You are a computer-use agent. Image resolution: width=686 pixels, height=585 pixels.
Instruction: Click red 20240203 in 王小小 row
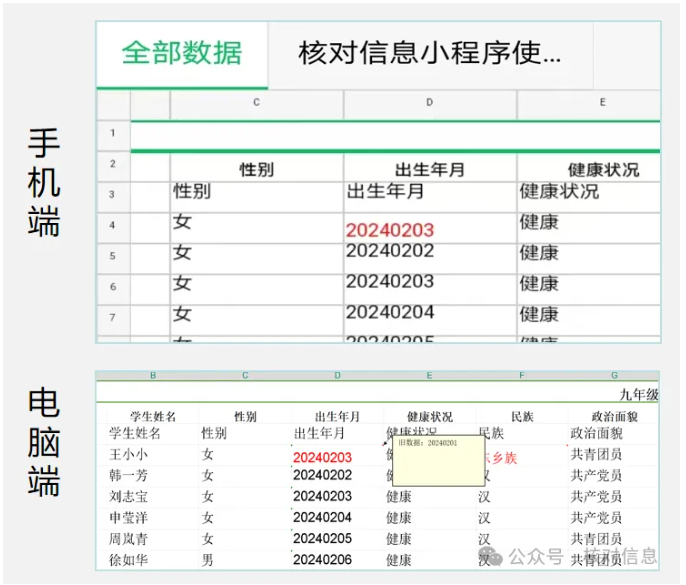coord(337,457)
